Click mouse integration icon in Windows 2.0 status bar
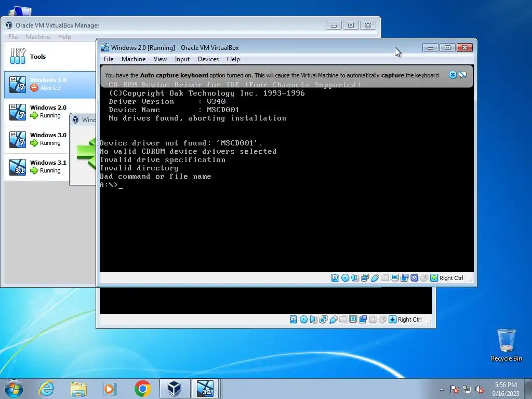The width and height of the screenshot is (532, 399). coord(424,278)
